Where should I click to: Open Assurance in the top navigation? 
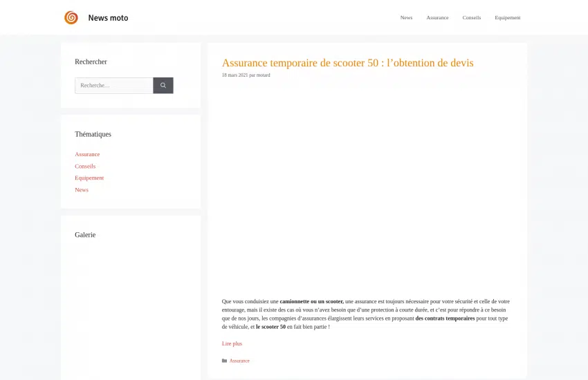coord(437,17)
